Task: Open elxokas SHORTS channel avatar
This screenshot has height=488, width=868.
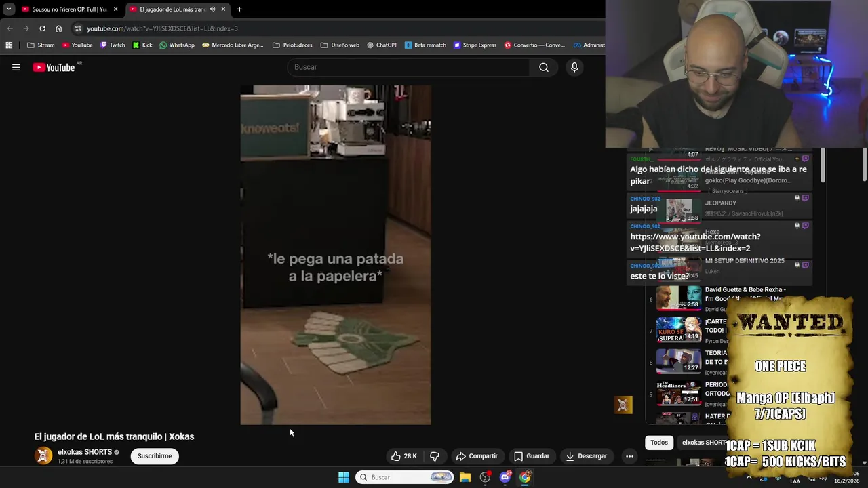Action: (43, 456)
